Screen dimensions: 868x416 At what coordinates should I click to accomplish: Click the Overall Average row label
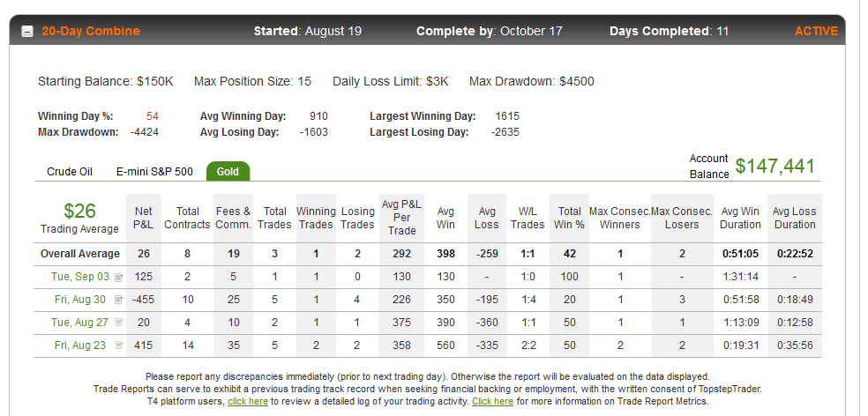80,254
